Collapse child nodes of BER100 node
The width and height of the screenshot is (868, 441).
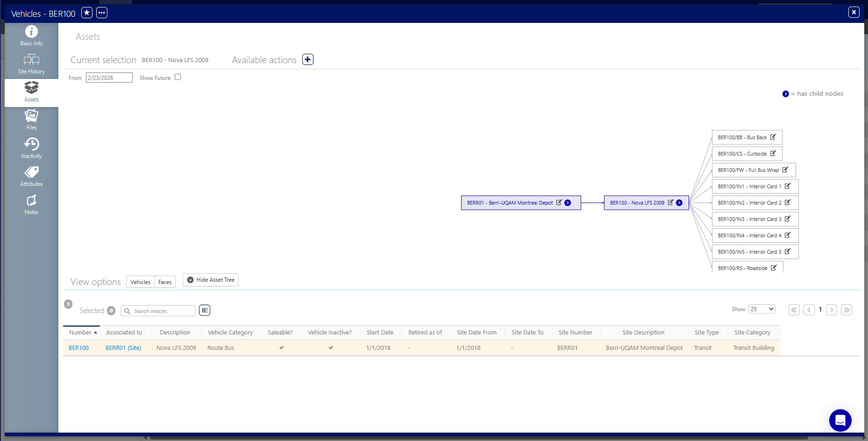[679, 203]
